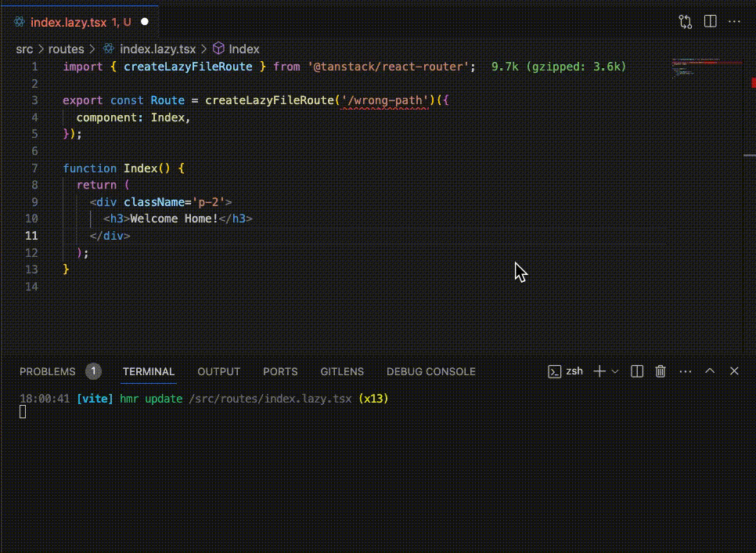Click the terminal cursor prompt
Image resolution: width=756 pixels, height=553 pixels.
[x=23, y=411]
